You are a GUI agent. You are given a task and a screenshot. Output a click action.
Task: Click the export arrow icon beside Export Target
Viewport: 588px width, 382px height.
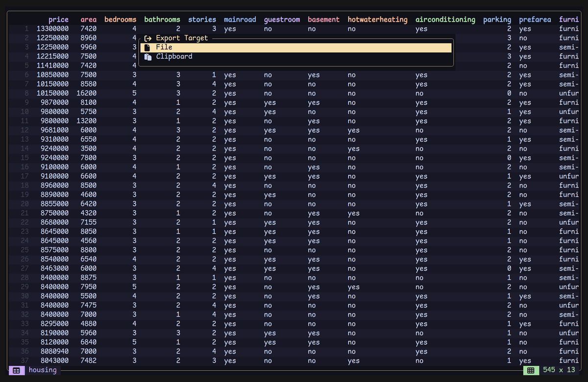coord(147,38)
